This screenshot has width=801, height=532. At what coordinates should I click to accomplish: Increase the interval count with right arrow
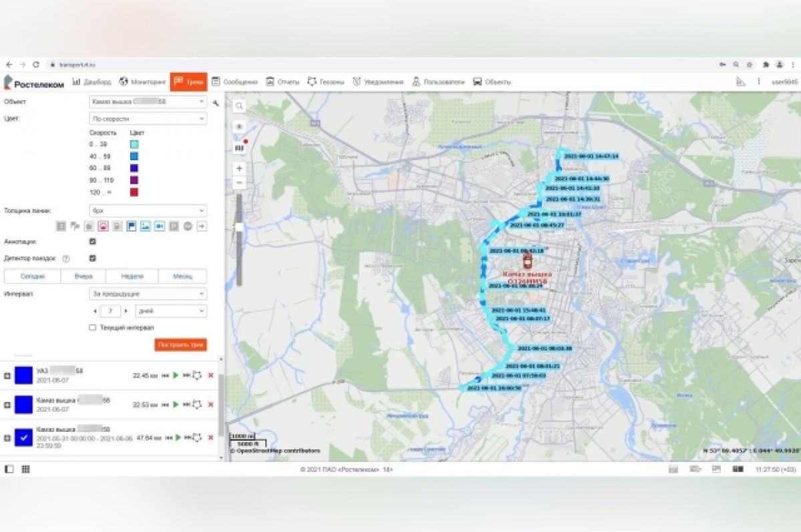click(125, 311)
